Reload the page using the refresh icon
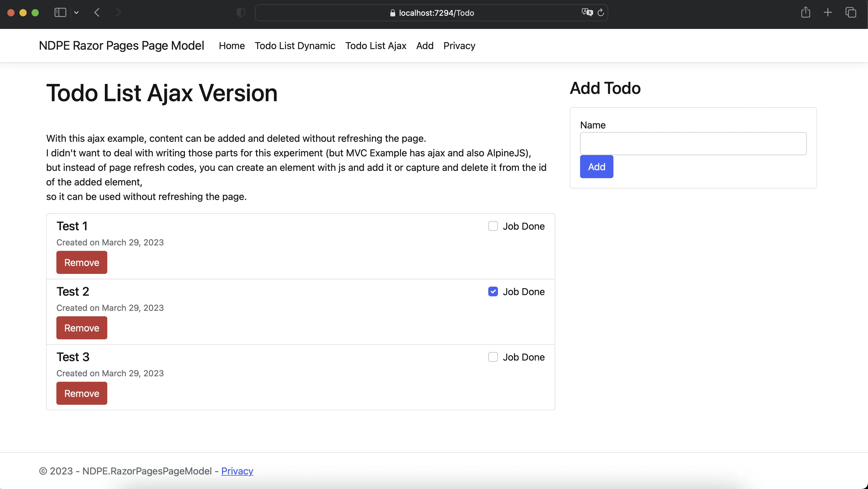 (601, 13)
